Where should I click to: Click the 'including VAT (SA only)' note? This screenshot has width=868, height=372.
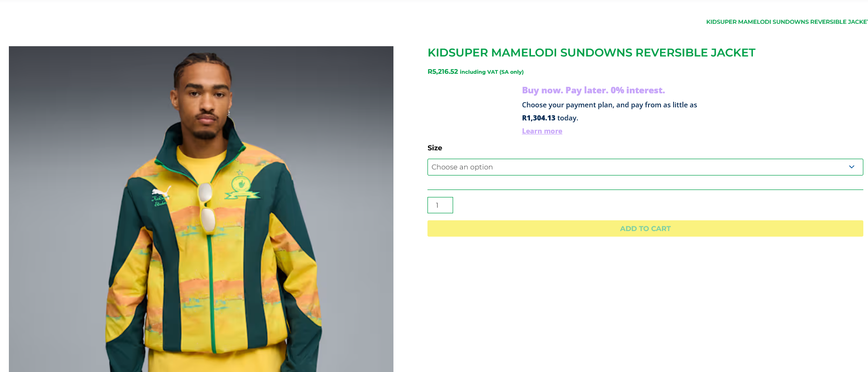[492, 72]
